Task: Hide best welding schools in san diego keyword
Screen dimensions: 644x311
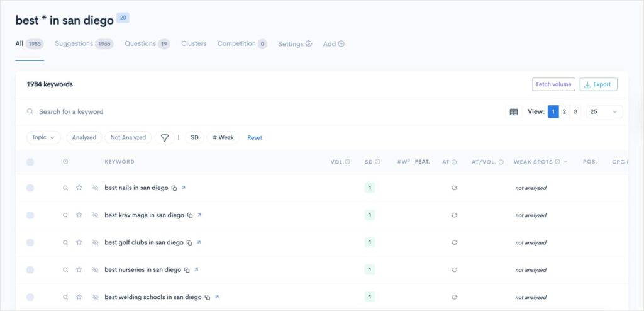Action: click(96, 297)
